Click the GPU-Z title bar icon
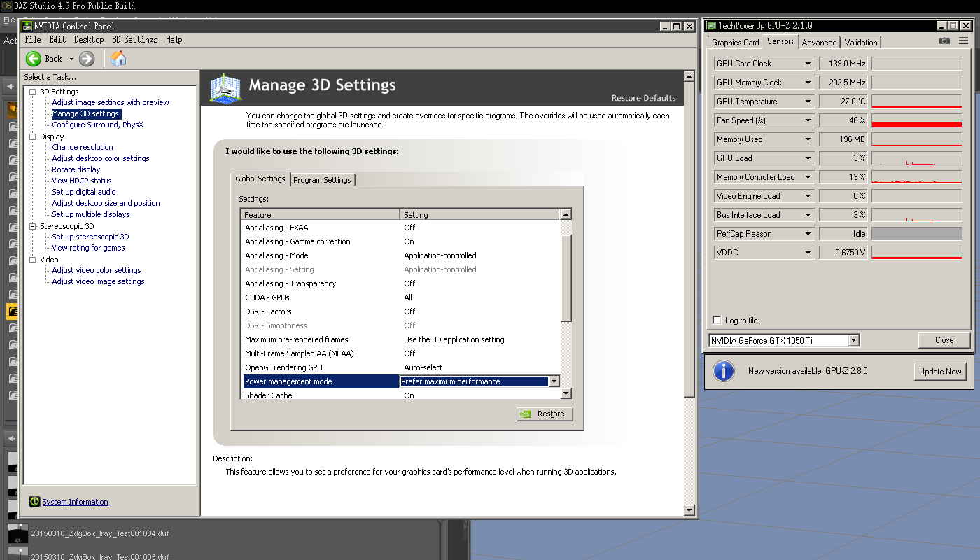 pos(711,26)
